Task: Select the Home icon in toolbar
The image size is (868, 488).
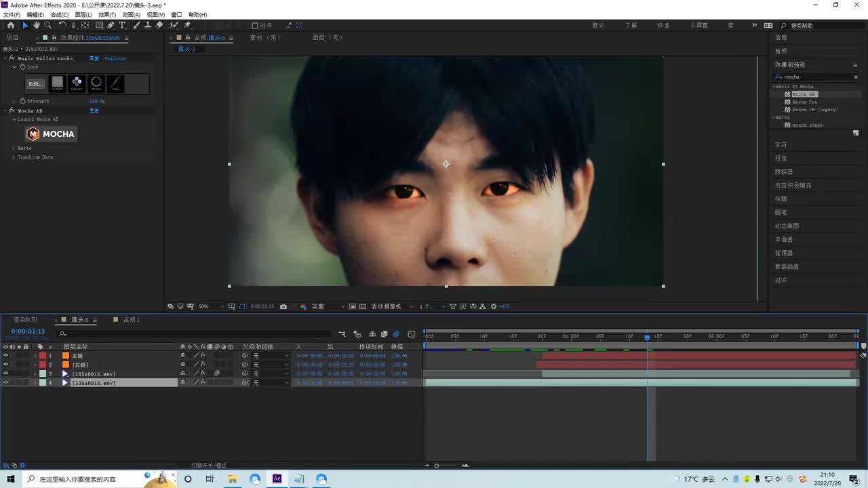Action: point(11,25)
